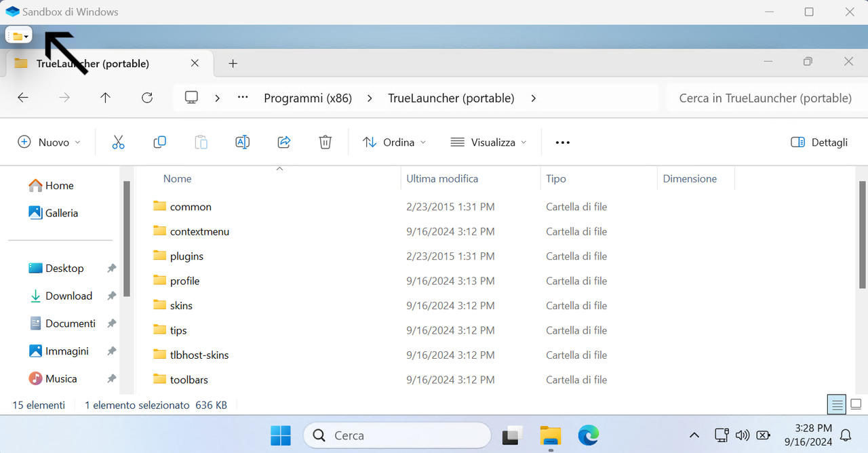Open the notifications bell
868x453 pixels.
click(x=846, y=435)
